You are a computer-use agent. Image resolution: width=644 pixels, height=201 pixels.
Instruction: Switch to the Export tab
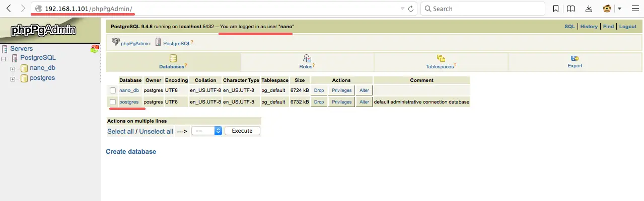point(575,62)
